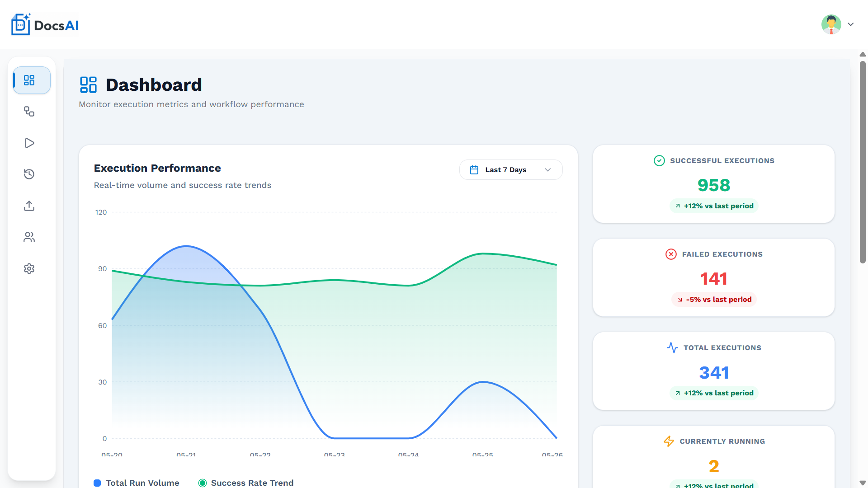
Task: Click the Execution Performance chart title
Action: 157,168
